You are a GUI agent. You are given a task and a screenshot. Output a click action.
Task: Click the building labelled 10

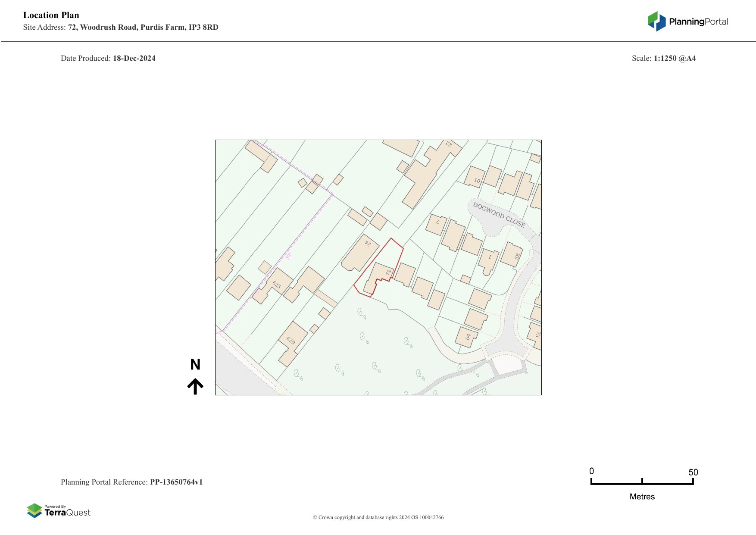pos(475,177)
